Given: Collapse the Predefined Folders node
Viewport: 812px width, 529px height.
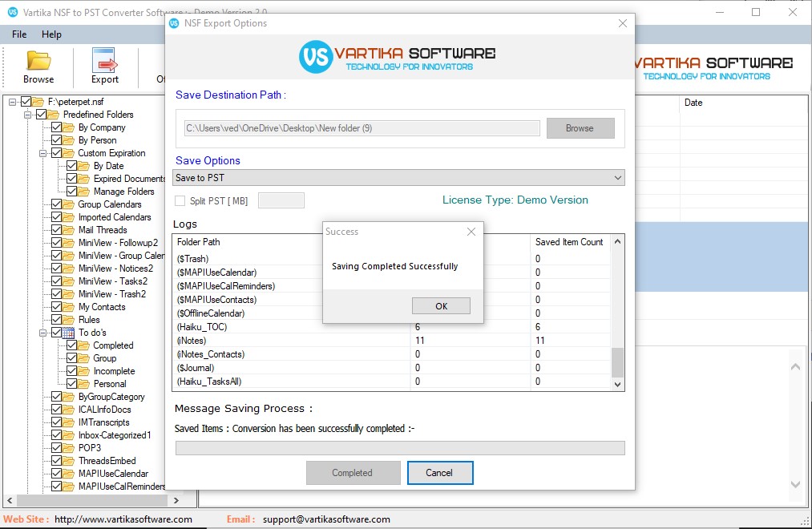Looking at the screenshot, I should (x=27, y=115).
